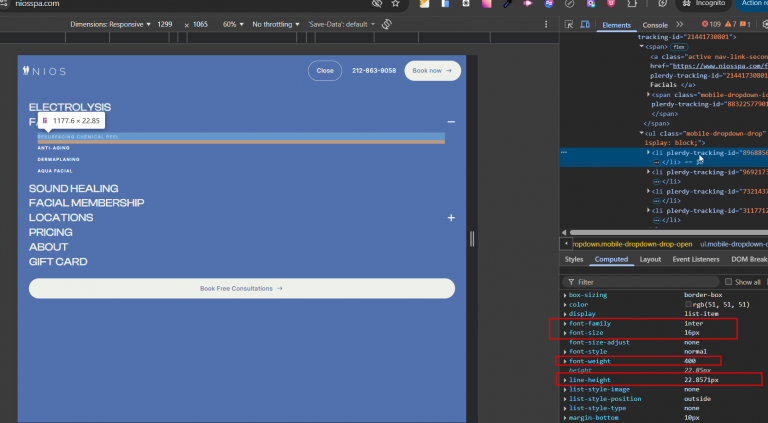Click the 7 warnings counter icon

pos(731,24)
